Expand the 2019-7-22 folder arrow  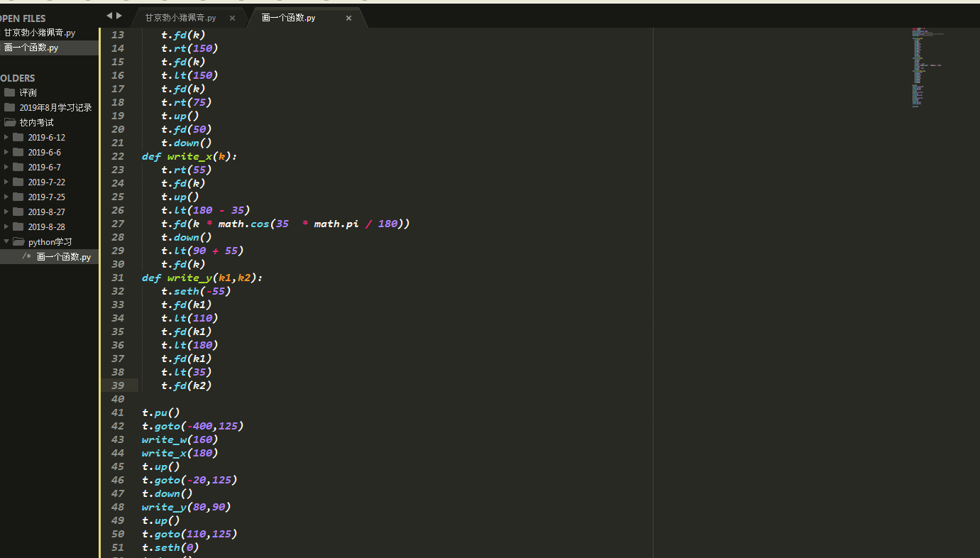point(6,182)
